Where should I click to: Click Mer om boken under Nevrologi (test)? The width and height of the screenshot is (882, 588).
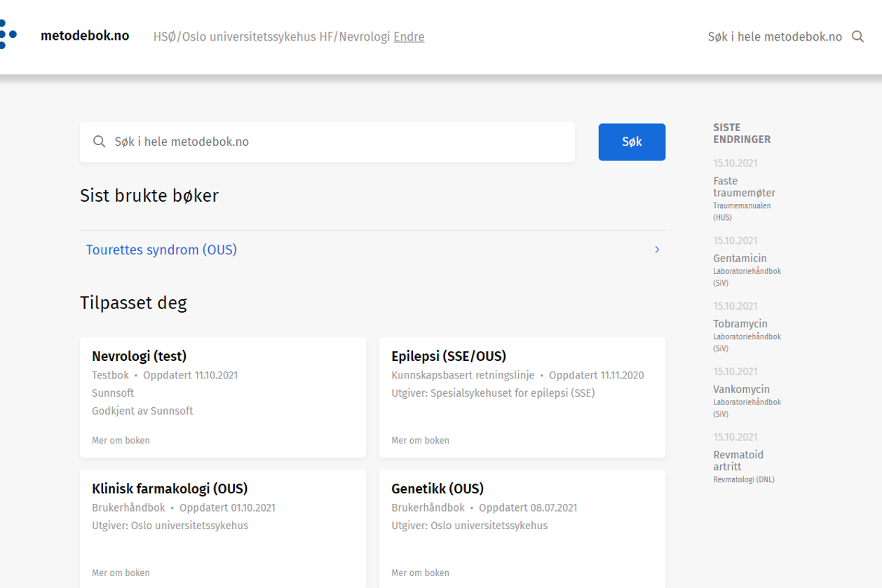[x=121, y=440]
